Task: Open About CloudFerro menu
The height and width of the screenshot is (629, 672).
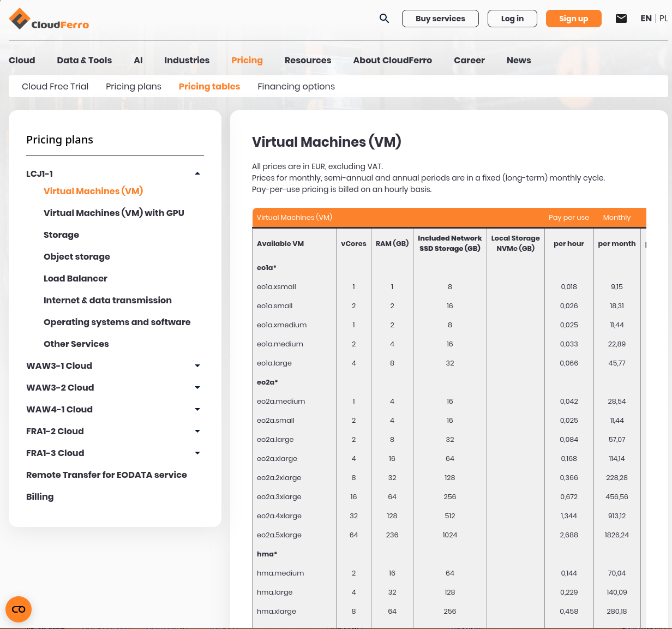Action: tap(393, 60)
